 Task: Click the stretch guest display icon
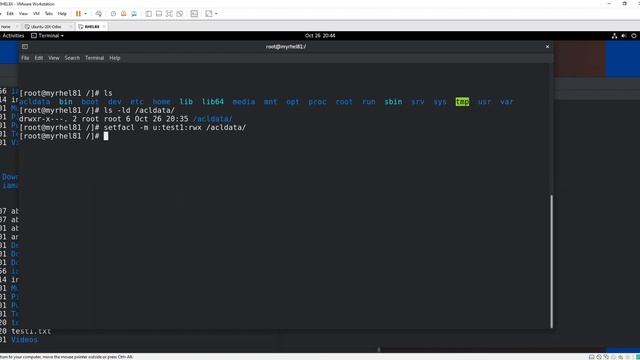pyautogui.click(x=209, y=13)
